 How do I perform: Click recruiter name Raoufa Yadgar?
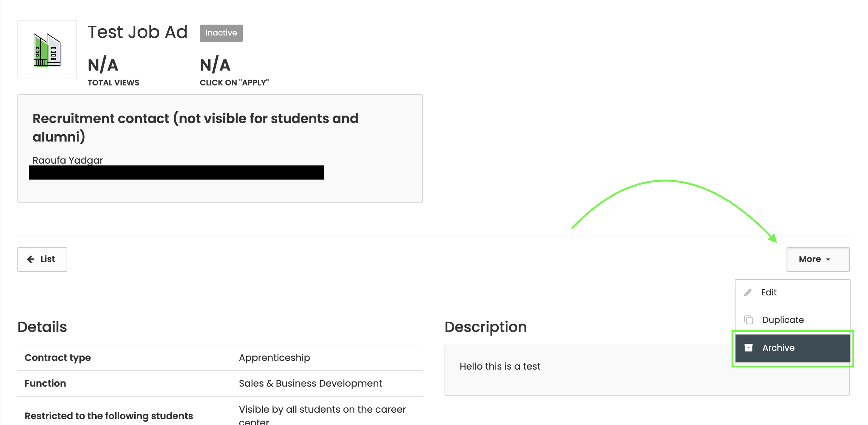[x=68, y=160]
